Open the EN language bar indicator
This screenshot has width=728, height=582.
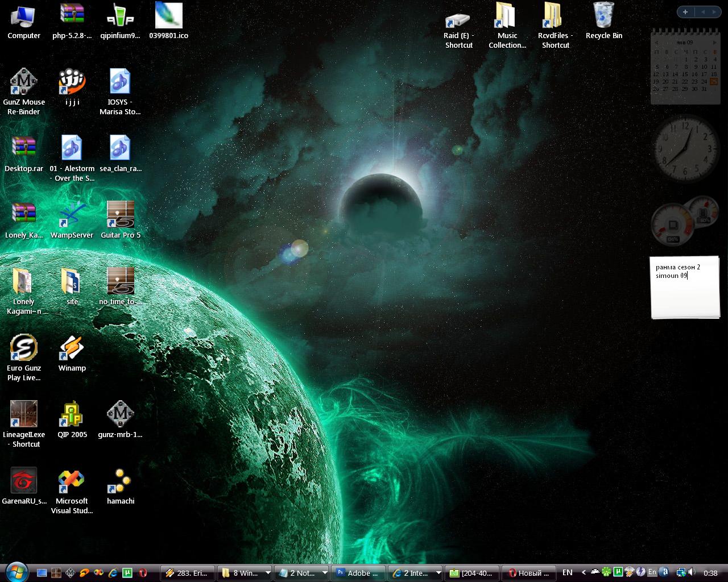pyautogui.click(x=567, y=573)
